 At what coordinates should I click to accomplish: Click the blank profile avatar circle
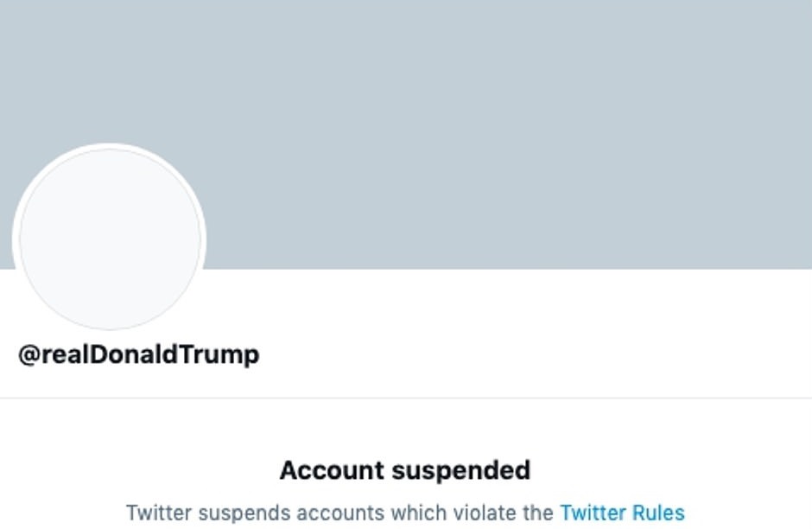pyautogui.click(x=110, y=239)
